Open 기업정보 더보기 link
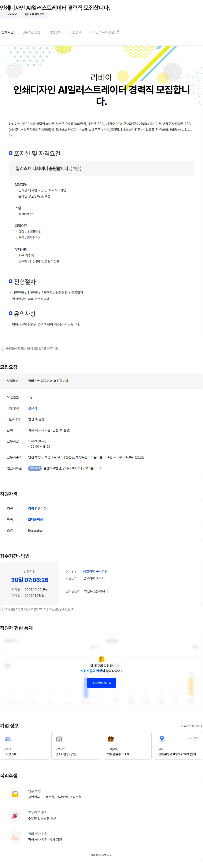Viewport: 203px width, 868px height. (x=192, y=726)
